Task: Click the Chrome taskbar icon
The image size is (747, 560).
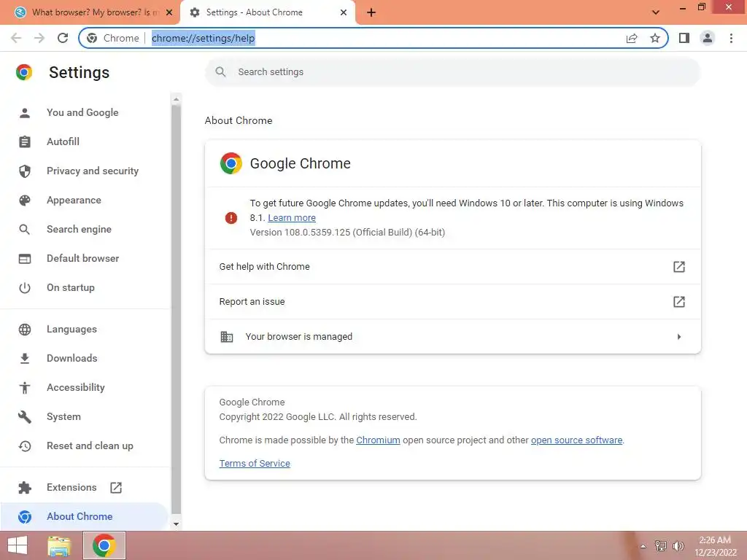Action: 104,545
